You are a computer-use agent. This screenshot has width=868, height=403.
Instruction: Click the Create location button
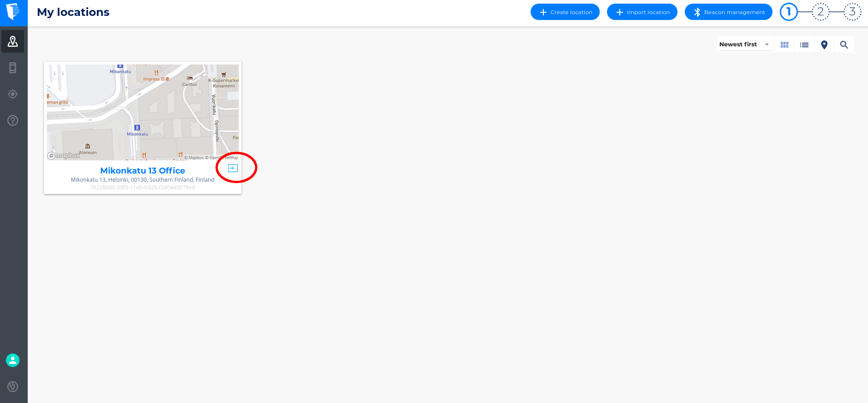coord(565,12)
